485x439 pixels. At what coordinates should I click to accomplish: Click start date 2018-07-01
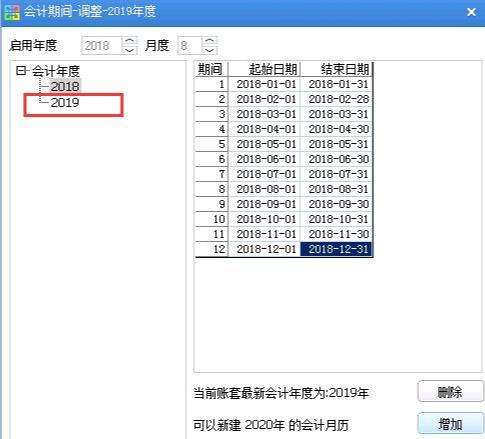(x=264, y=174)
